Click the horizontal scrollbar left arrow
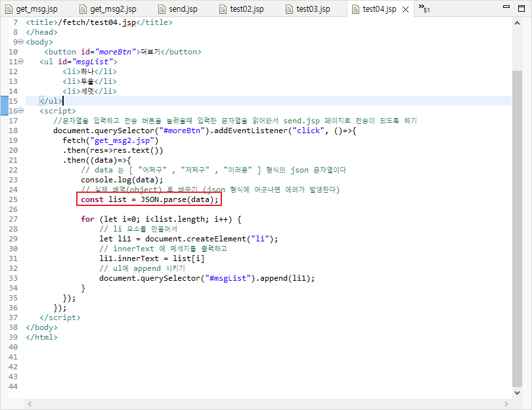Screen dimensions: 532x410 (30, 403)
